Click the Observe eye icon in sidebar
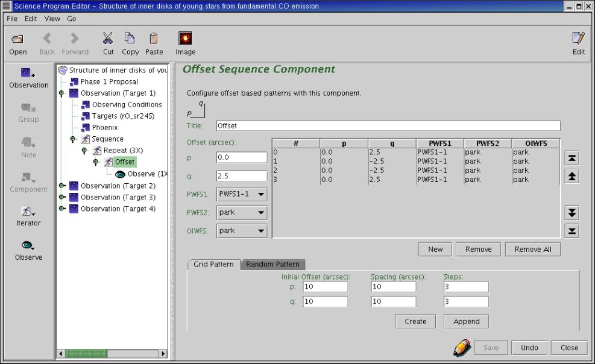595x364 pixels. point(28,245)
